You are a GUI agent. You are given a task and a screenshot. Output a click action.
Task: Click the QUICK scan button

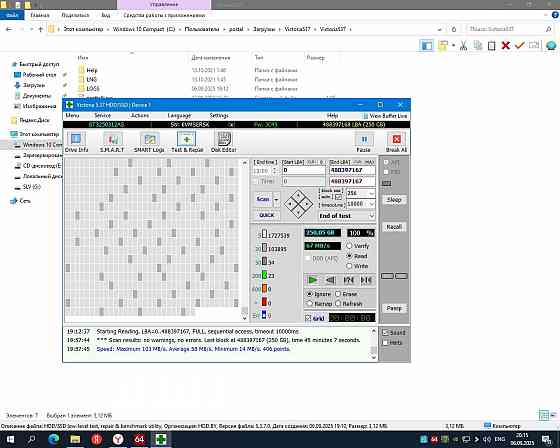point(266,215)
